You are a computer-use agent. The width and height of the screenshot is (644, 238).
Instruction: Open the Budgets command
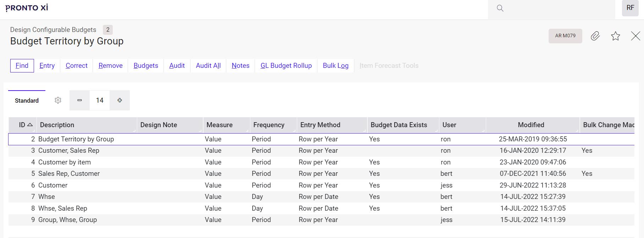point(146,66)
